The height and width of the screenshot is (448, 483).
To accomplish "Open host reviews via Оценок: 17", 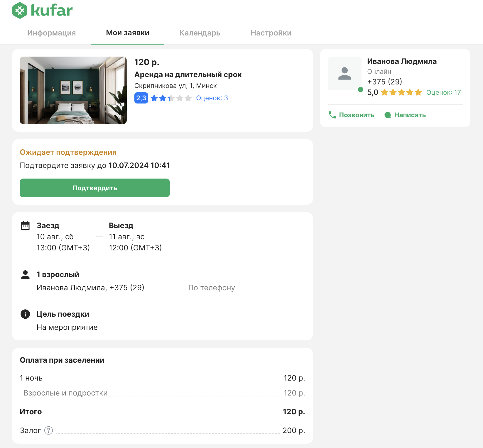I will point(443,93).
